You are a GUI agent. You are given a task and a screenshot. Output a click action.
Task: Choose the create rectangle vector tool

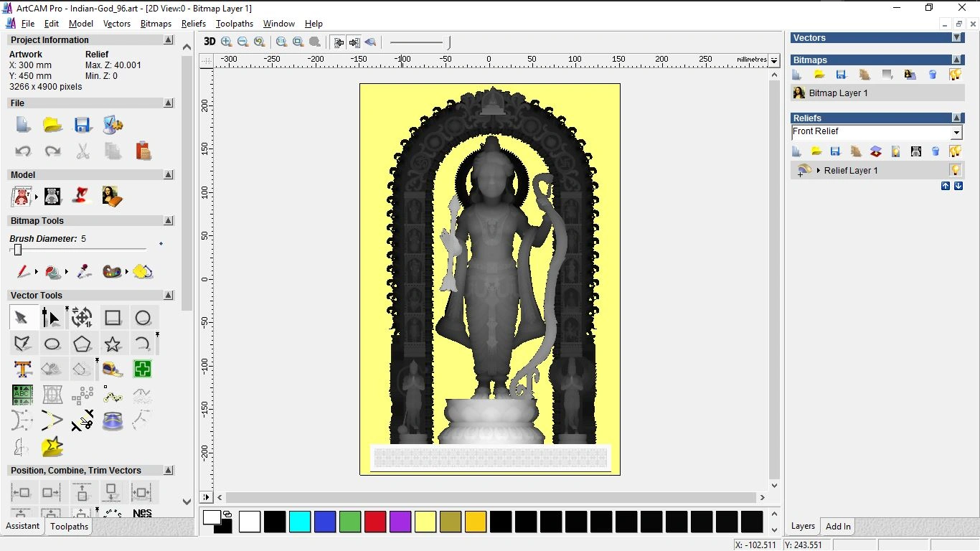(x=113, y=318)
